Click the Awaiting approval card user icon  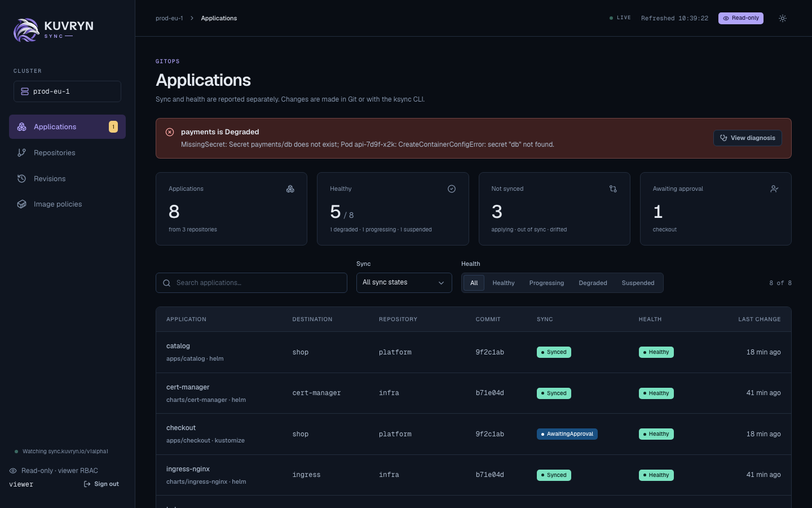tap(774, 189)
